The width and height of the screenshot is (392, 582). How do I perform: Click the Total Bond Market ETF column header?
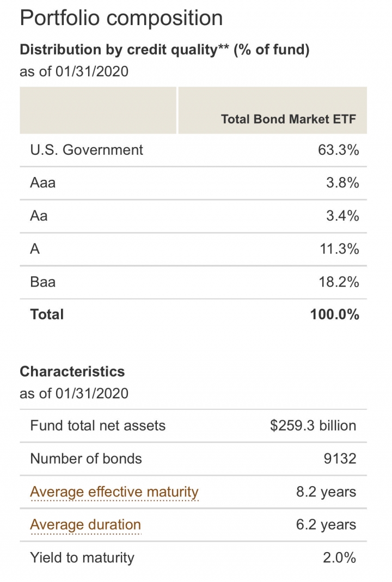[288, 119]
